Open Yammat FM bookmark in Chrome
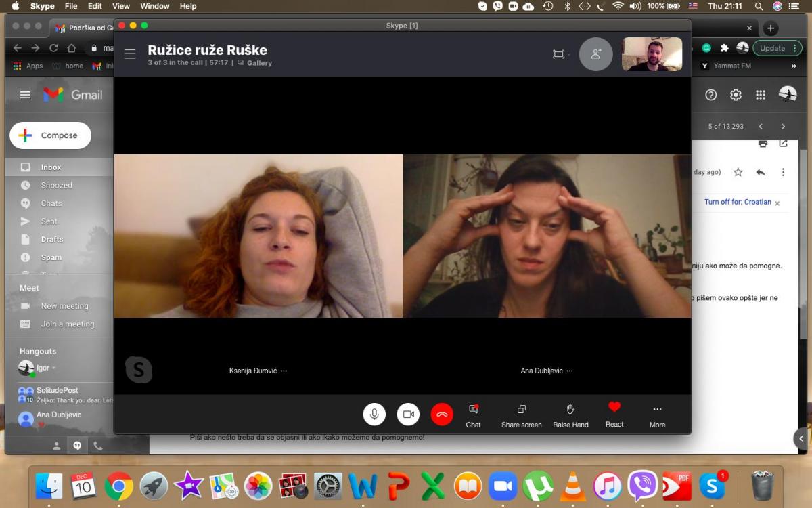This screenshot has width=812, height=508. (x=726, y=66)
